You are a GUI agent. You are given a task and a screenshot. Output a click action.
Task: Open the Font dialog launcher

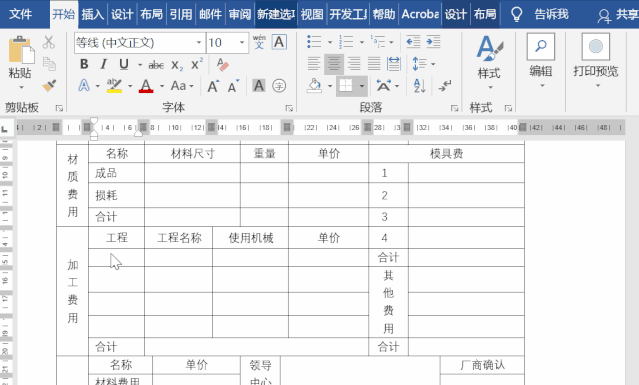pyautogui.click(x=289, y=108)
